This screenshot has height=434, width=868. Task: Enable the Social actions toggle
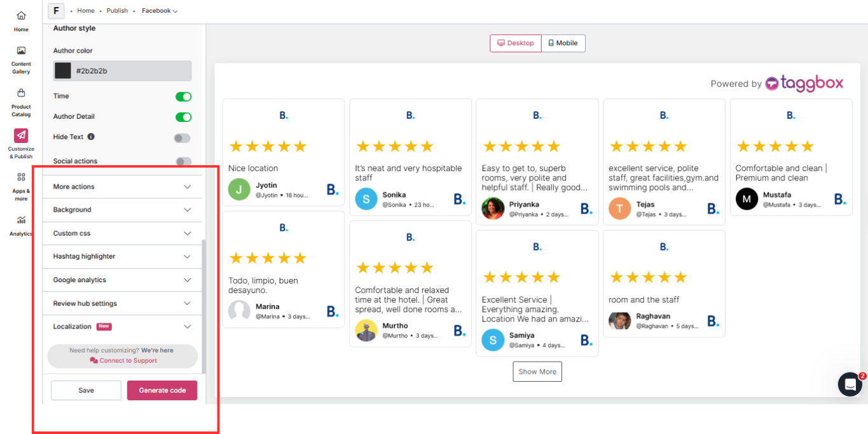pyautogui.click(x=183, y=161)
